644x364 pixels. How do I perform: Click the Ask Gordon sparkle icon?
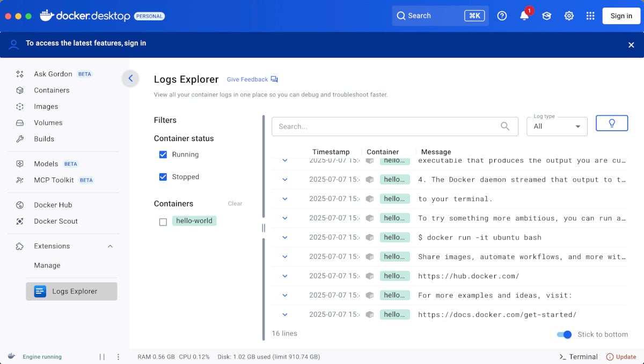[20, 74]
